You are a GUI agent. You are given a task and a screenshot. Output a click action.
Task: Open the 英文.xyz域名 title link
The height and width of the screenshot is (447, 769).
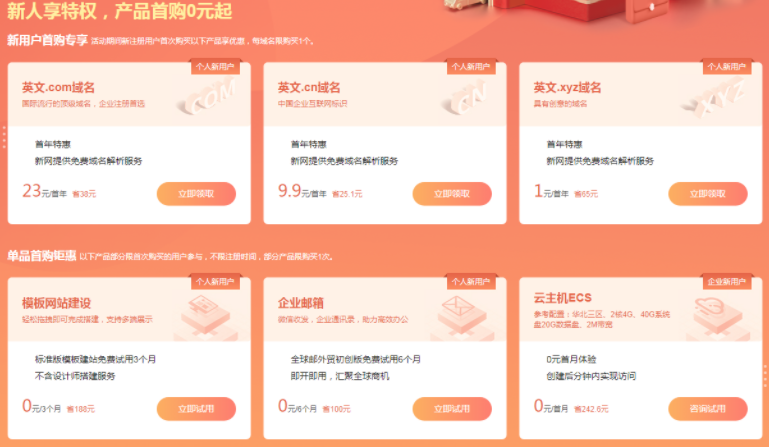click(567, 88)
